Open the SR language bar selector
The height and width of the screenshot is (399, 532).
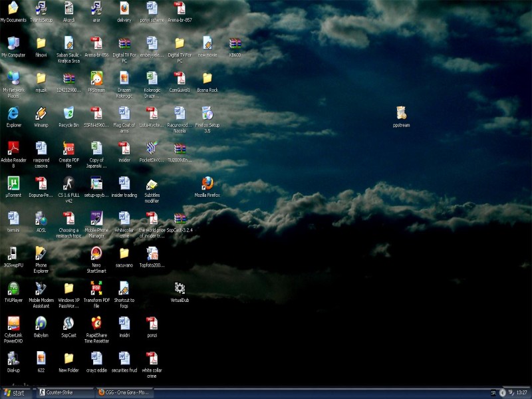(x=493, y=392)
